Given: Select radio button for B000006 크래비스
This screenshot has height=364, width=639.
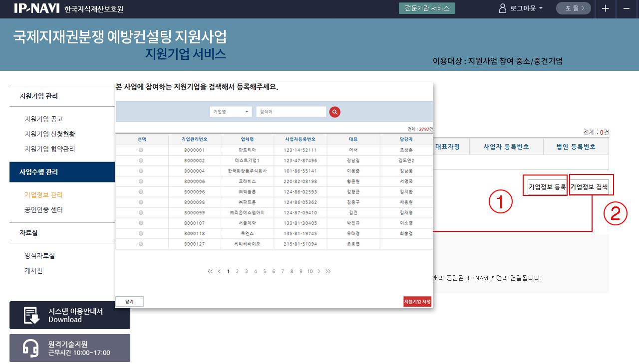Looking at the screenshot, I should [141, 182].
